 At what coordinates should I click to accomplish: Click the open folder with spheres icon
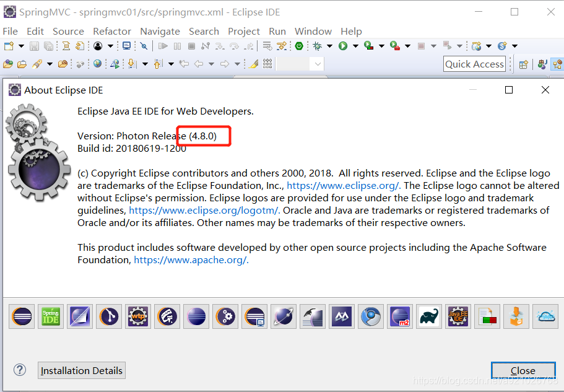pos(8,64)
